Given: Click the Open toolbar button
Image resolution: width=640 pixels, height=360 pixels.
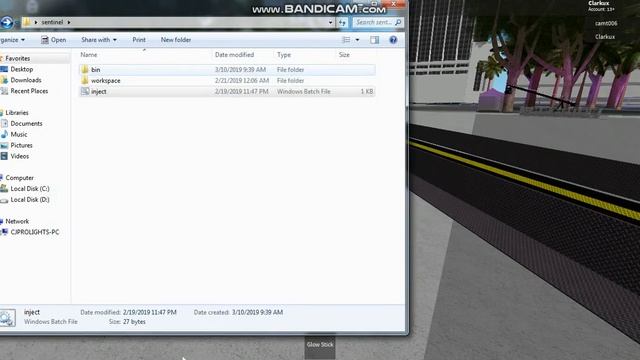Looking at the screenshot, I should click(x=53, y=40).
